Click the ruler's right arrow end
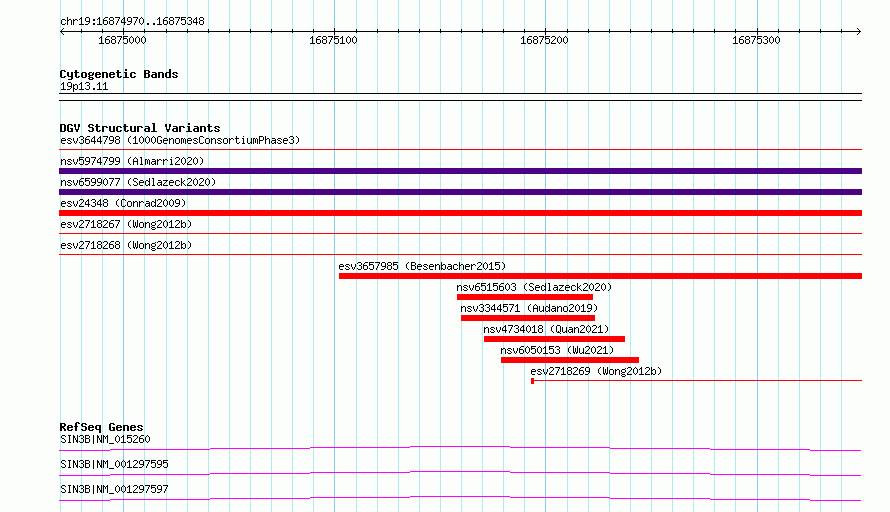890x512 pixels. coord(859,31)
